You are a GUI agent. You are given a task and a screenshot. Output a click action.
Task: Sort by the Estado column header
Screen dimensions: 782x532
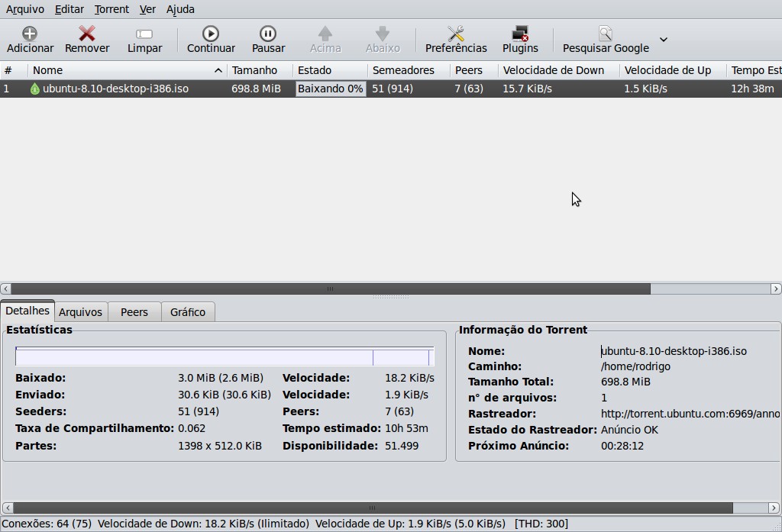coord(330,70)
